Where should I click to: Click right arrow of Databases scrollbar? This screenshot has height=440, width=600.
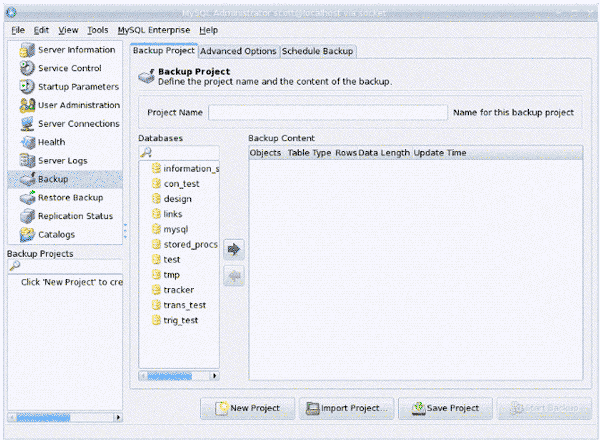point(215,376)
